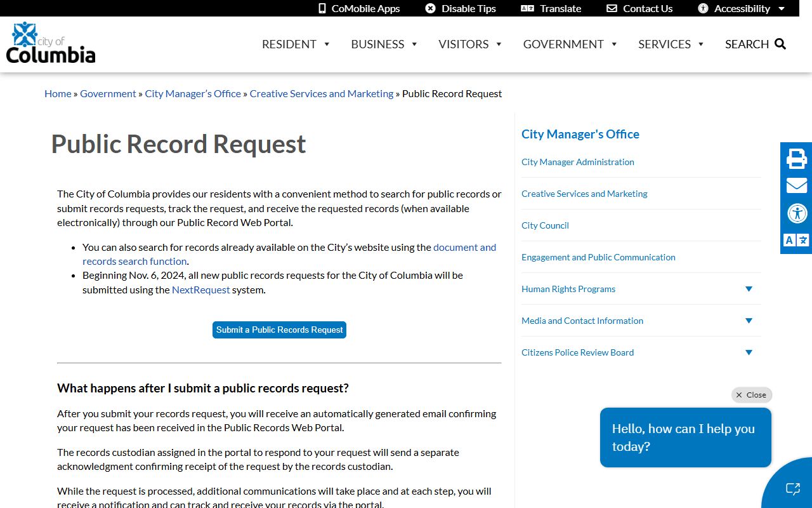Screen dimensions: 812x508
Task: Open side accessibility options icon
Action: (x=797, y=213)
